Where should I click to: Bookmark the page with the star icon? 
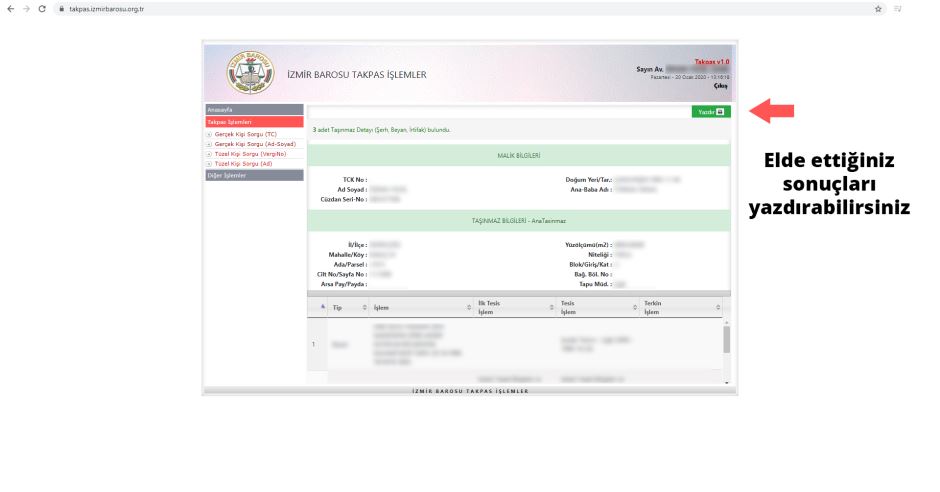[878, 9]
